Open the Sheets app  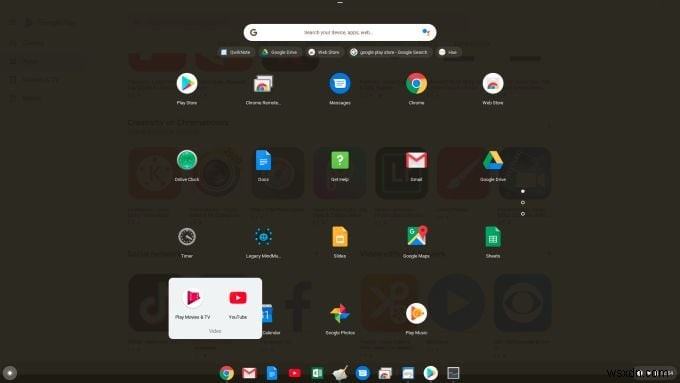493,237
